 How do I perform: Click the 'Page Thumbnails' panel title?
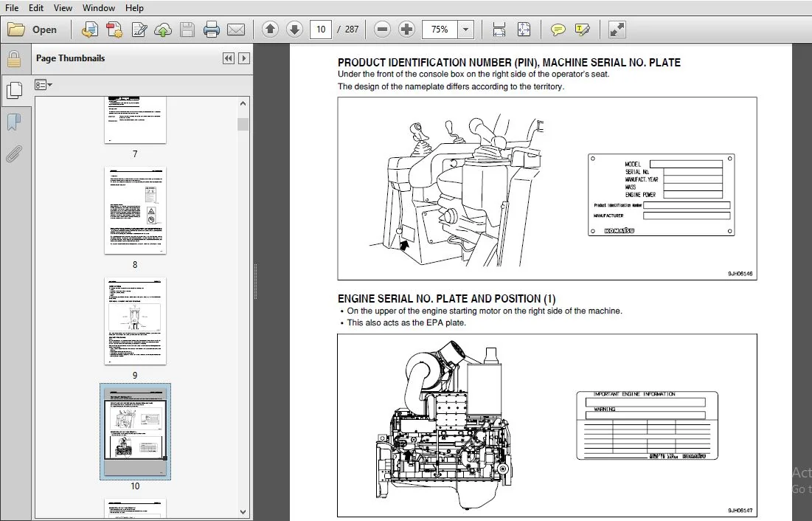pyautogui.click(x=70, y=58)
